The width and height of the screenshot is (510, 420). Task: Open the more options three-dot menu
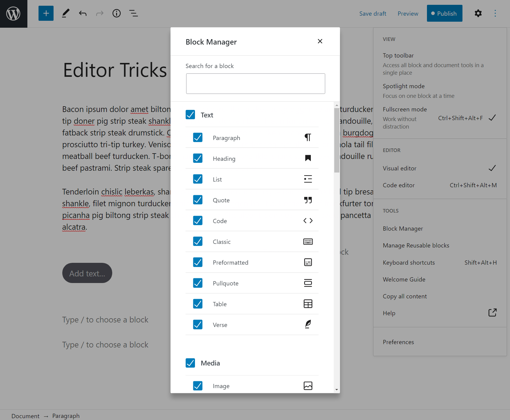click(495, 13)
